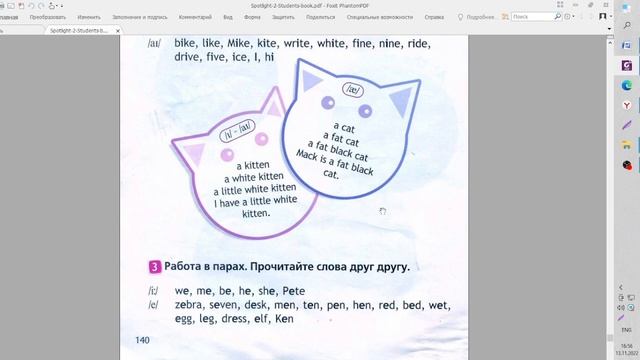Close the Spotlight-2-Students-book document tab

(118, 31)
